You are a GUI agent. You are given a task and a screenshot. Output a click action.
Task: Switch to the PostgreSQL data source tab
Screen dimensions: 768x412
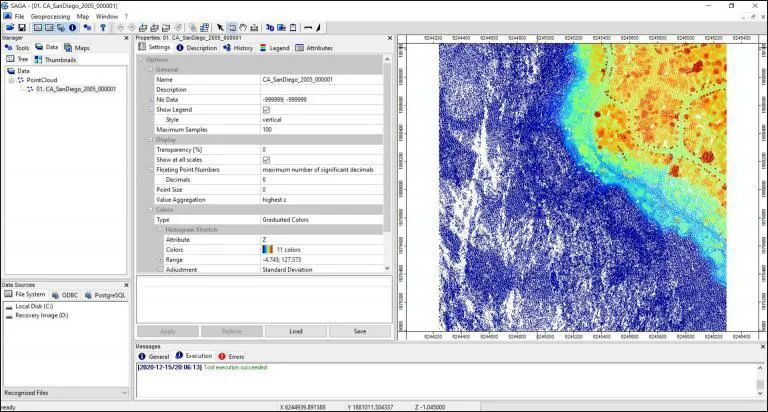click(105, 295)
